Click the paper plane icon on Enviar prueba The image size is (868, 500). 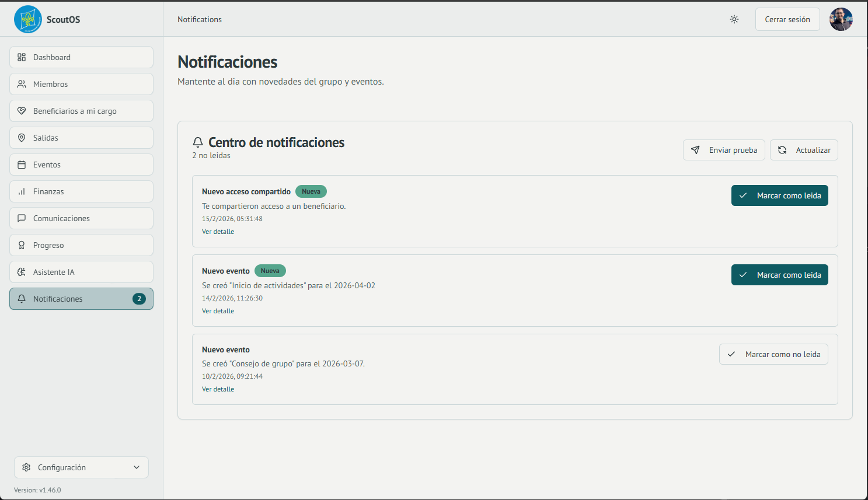tap(696, 150)
